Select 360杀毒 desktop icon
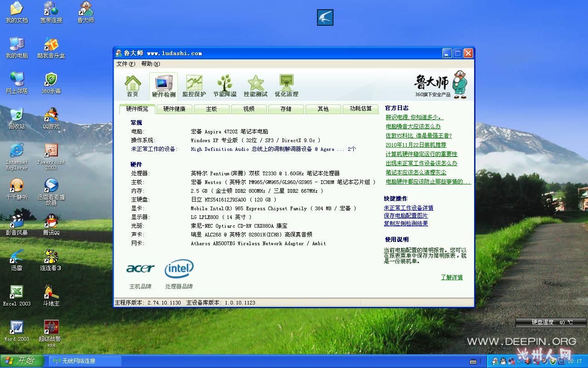Viewport: 588px width, 368px height. pyautogui.click(x=51, y=83)
